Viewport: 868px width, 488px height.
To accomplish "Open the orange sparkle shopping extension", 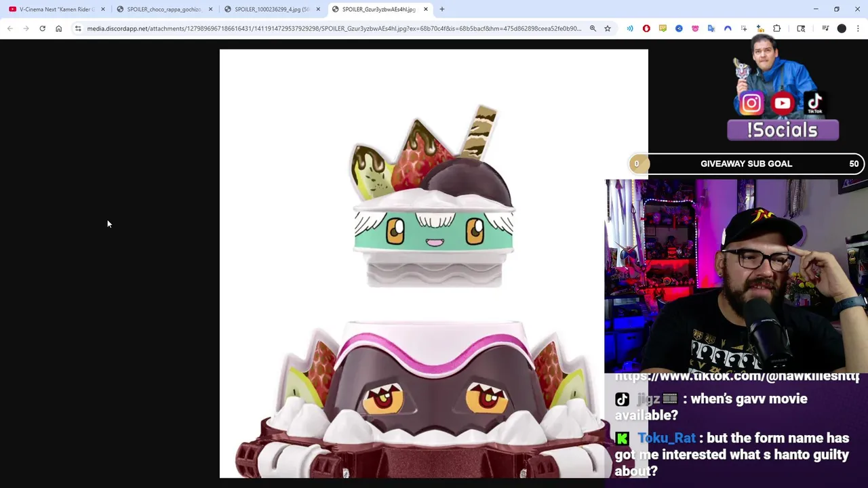I will coord(760,28).
